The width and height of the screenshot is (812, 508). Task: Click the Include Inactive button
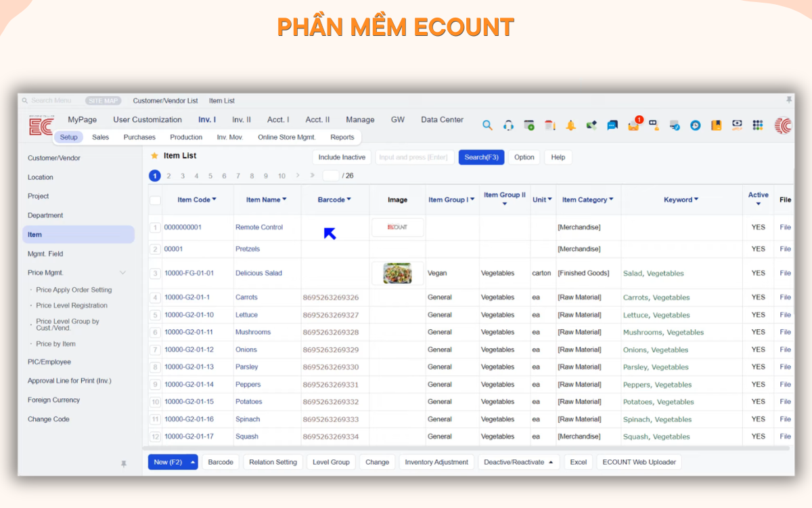coord(342,157)
